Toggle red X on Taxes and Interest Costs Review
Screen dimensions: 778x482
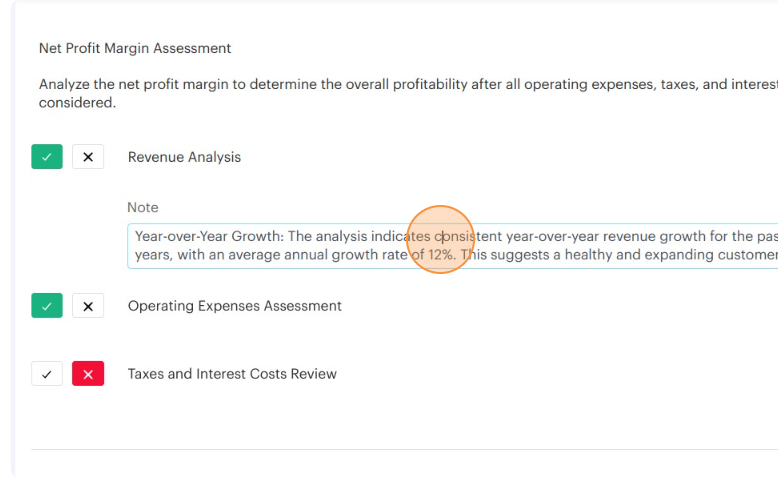pyautogui.click(x=88, y=374)
